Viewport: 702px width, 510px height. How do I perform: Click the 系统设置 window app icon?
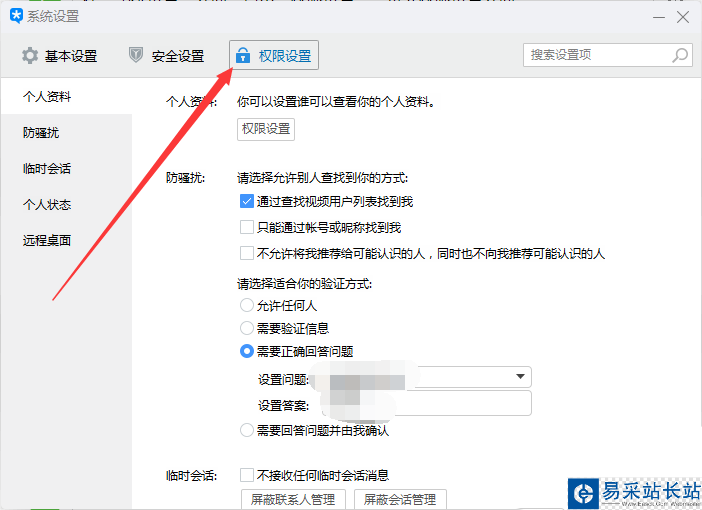pyautogui.click(x=17, y=16)
